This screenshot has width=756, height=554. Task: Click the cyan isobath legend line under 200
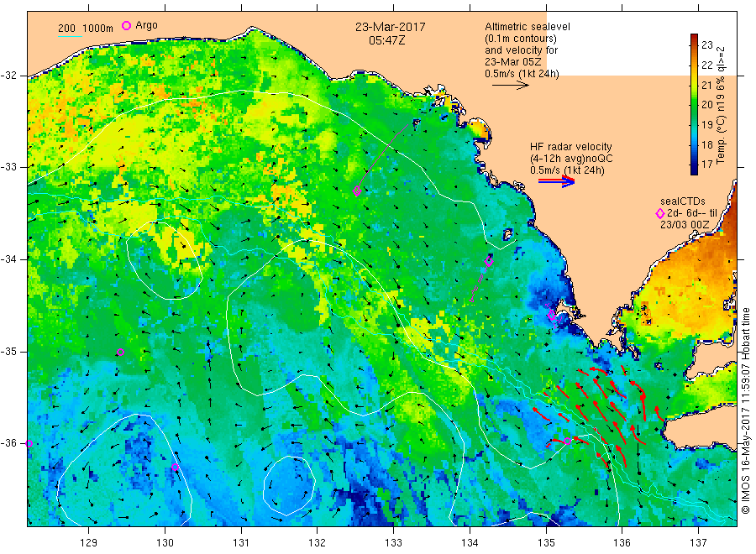[x=70, y=36]
